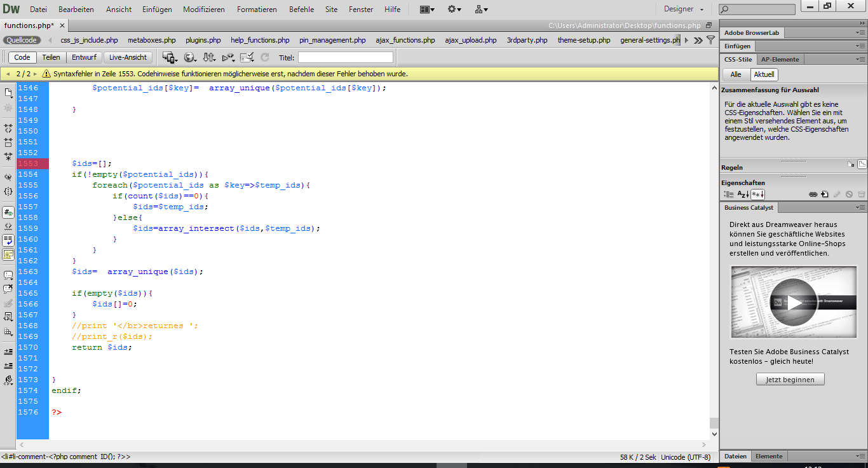Open the Designer workspace dropdown
This screenshot has height=468, width=868.
[x=684, y=10]
